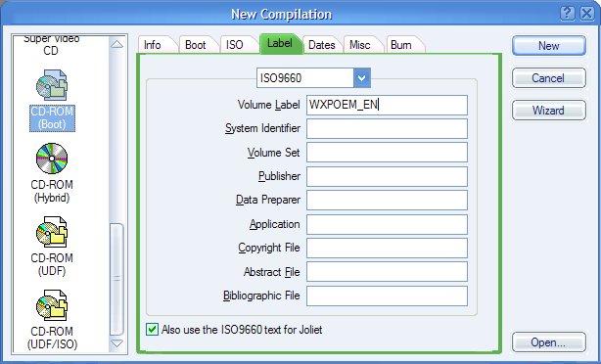
Task: Click scroll up arrow in compilation list
Action: (x=116, y=44)
